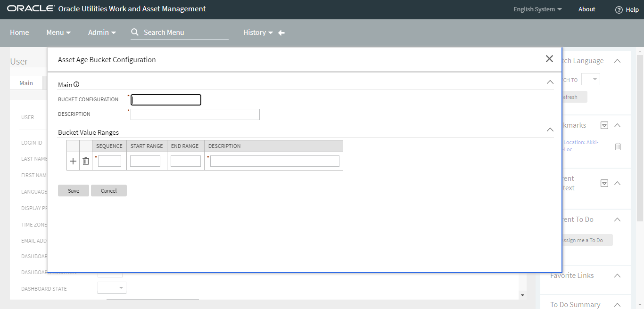This screenshot has width=644, height=309.
Task: Add a new bucket range row
Action: pos(73,161)
